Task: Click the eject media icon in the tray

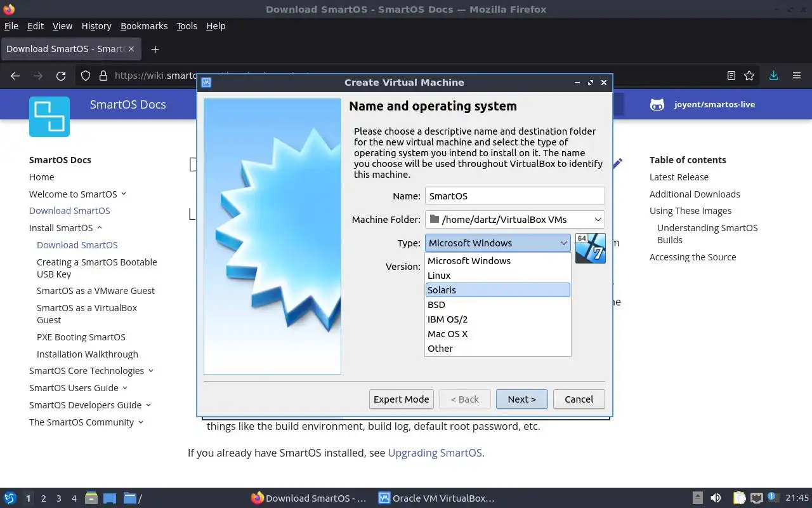Action: (x=698, y=498)
